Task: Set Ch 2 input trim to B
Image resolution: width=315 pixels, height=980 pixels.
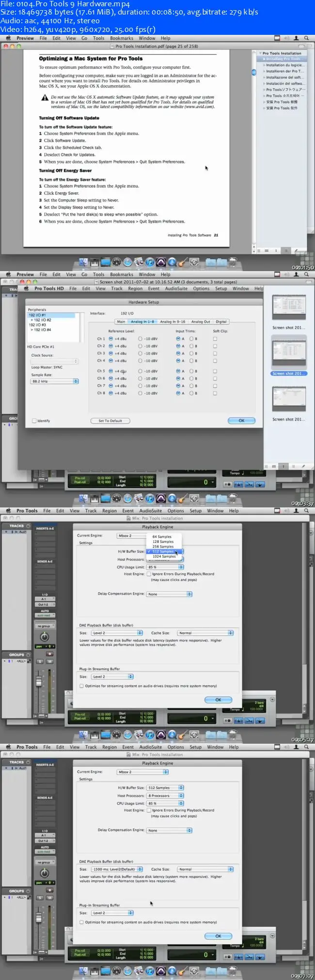Action: [191, 346]
